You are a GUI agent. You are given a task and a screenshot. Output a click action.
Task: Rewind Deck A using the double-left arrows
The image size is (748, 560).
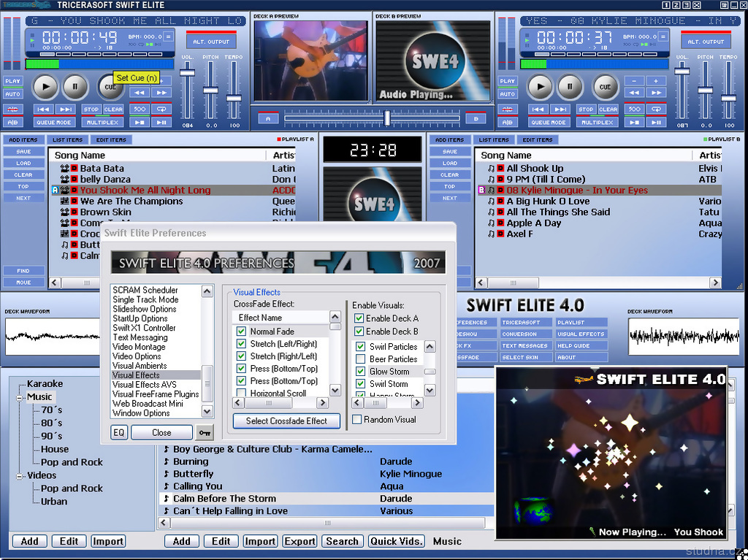(x=140, y=93)
